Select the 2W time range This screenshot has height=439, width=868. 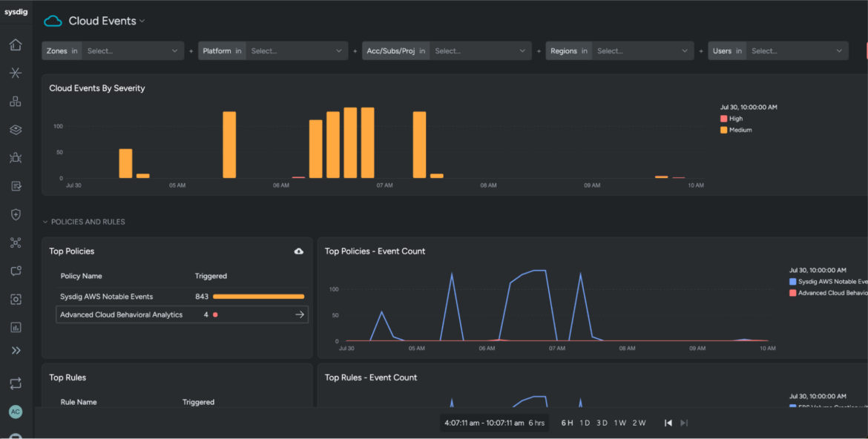(639, 423)
